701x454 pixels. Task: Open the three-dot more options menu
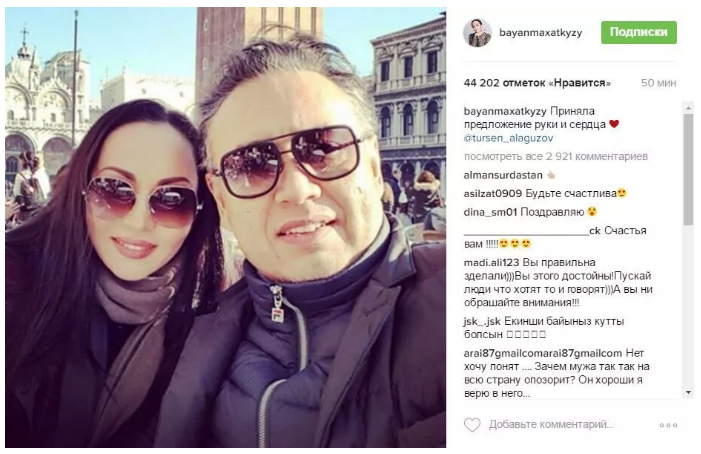(x=668, y=425)
